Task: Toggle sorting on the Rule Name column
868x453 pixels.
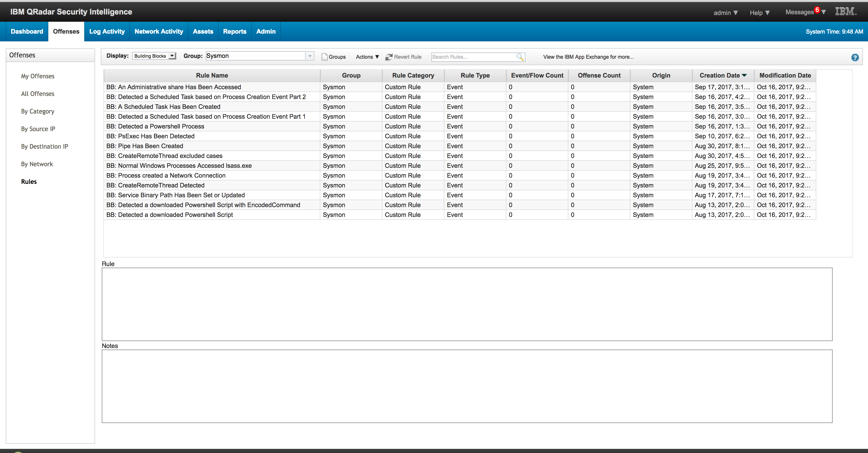Action: [212, 75]
